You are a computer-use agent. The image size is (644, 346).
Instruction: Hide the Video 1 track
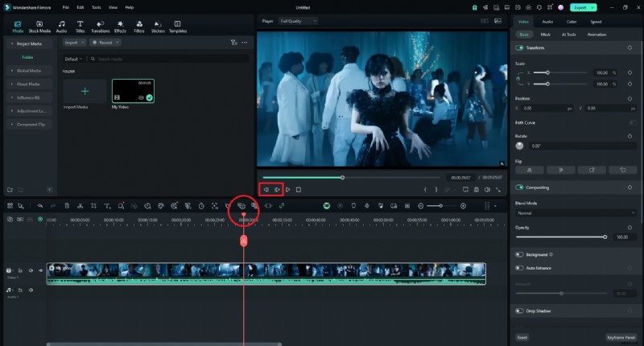[41, 270]
